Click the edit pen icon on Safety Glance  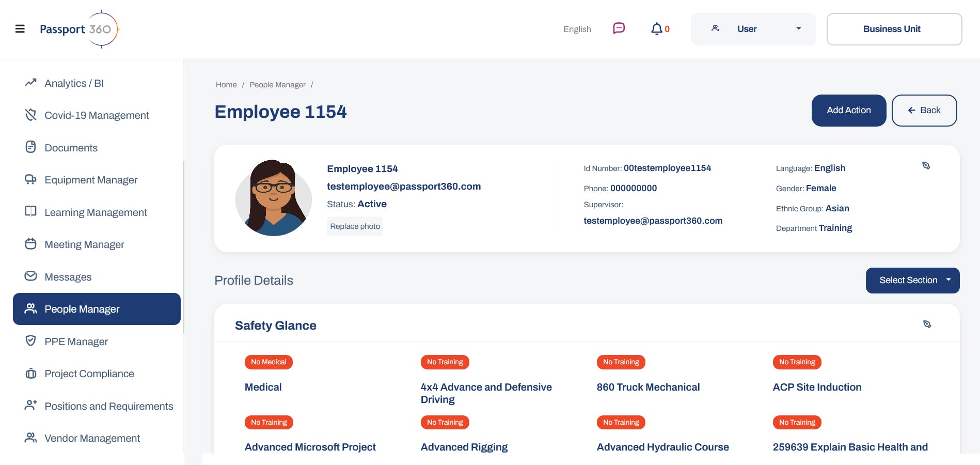[x=928, y=324]
